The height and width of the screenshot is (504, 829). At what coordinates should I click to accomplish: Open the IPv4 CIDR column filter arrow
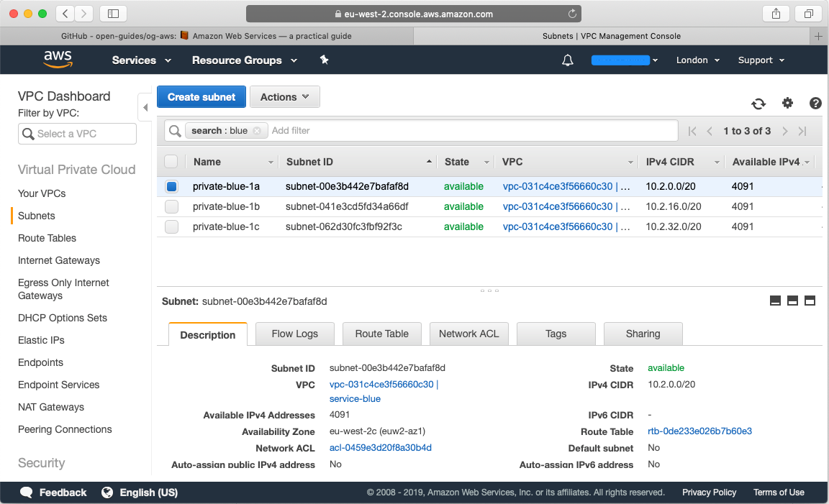tap(717, 162)
